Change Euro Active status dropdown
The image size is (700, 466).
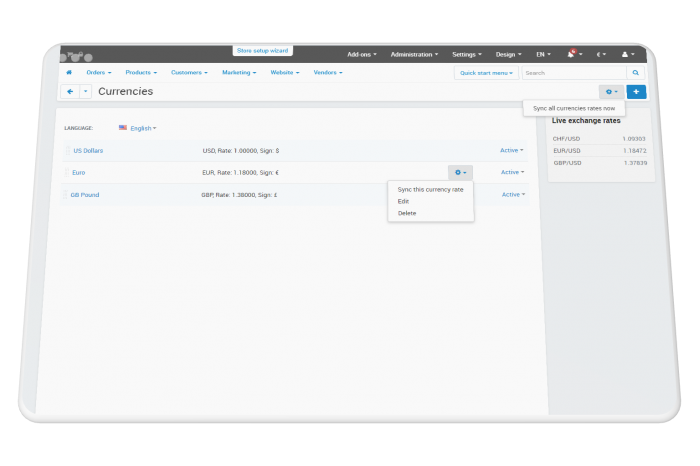(x=512, y=172)
